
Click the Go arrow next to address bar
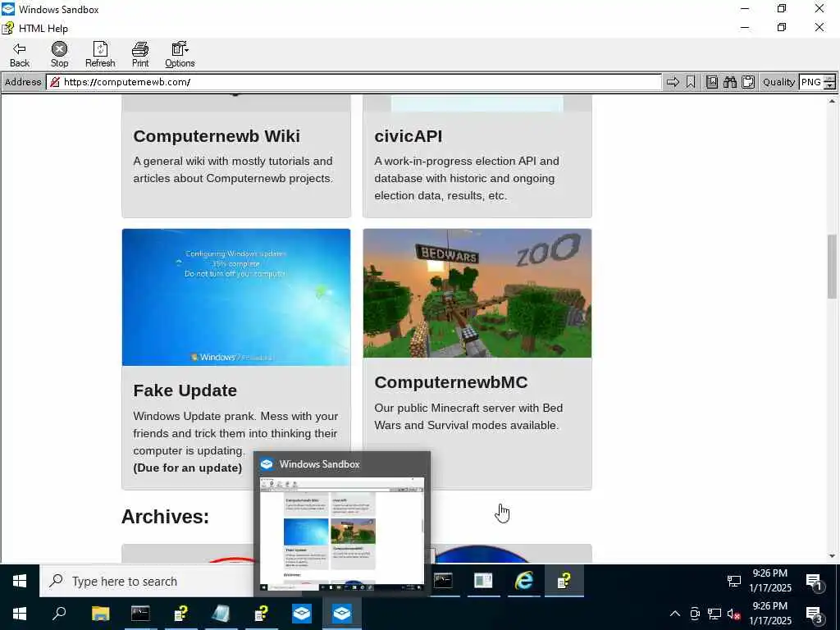tap(673, 82)
